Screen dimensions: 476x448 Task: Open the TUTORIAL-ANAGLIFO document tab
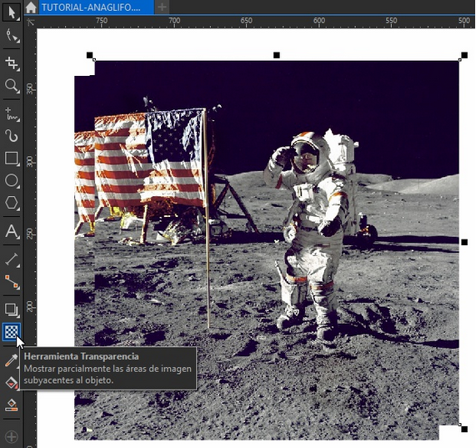[x=96, y=8]
